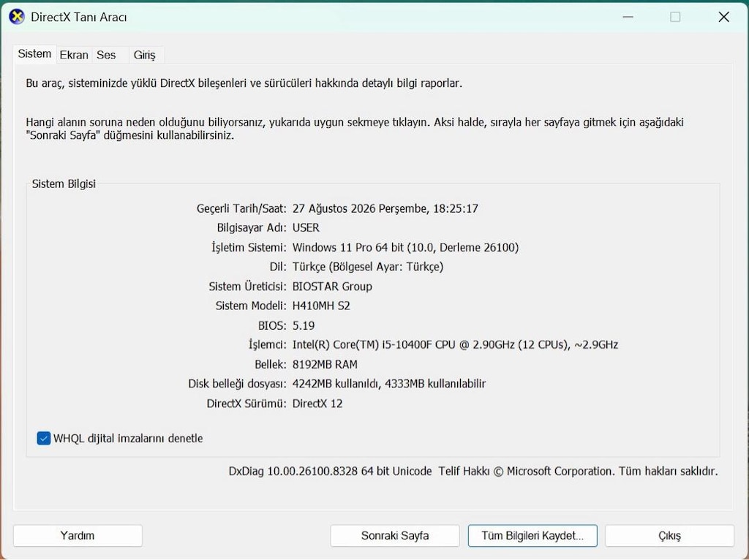Click the Bilgisayar Adı label
Image resolution: width=749 pixels, height=560 pixels.
(x=252, y=227)
